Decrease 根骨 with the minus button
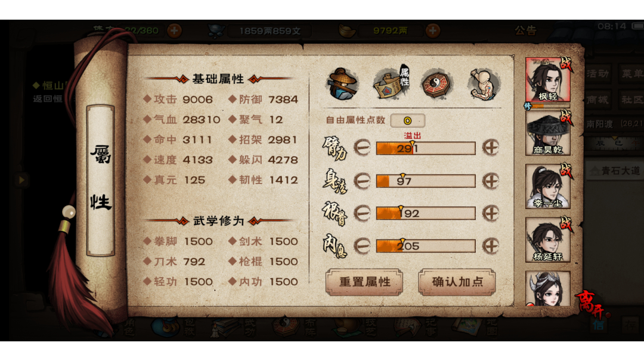 (x=362, y=213)
